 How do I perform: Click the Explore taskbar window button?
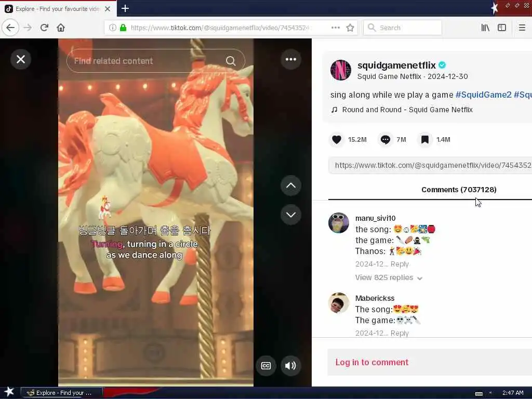(61, 393)
